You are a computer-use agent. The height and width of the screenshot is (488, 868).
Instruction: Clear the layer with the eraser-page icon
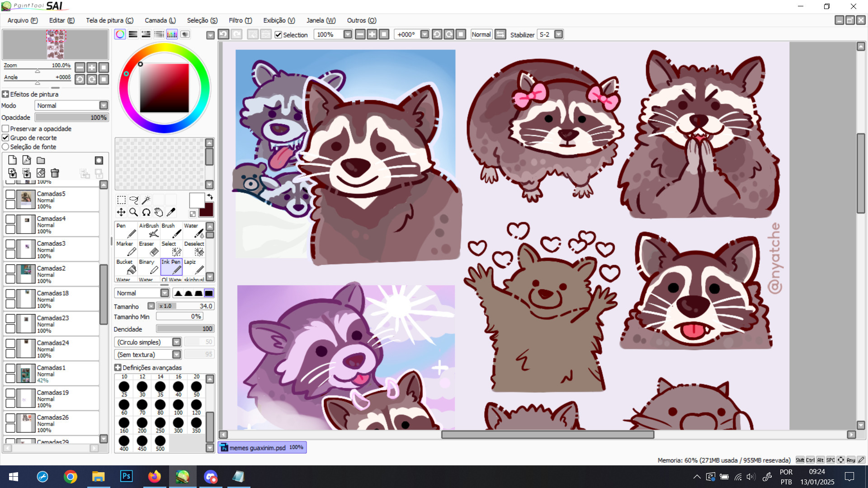pyautogui.click(x=41, y=173)
